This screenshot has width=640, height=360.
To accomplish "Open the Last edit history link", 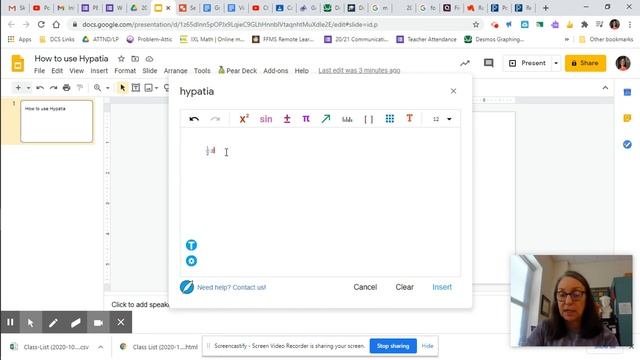I will [x=359, y=71].
